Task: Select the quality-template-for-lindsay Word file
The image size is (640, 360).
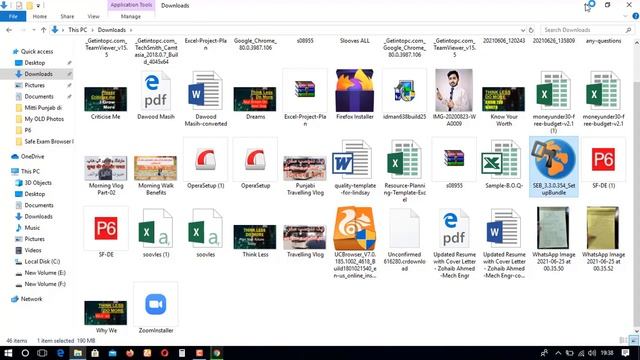Action: 352,160
